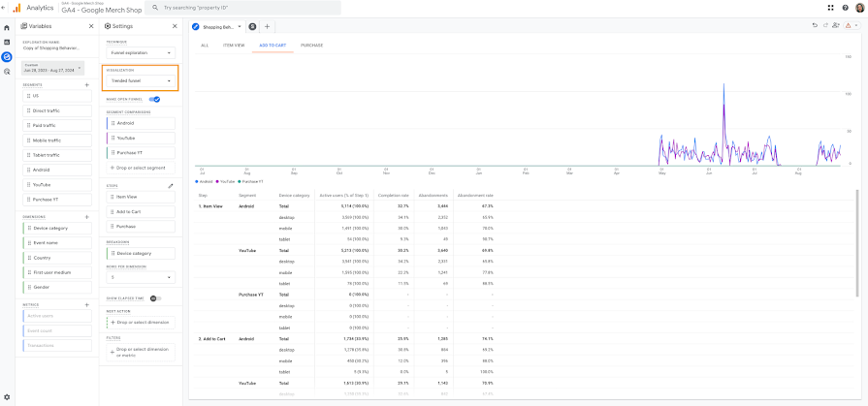Click Drop or select segment box
The height and width of the screenshot is (406, 868).
click(x=141, y=167)
